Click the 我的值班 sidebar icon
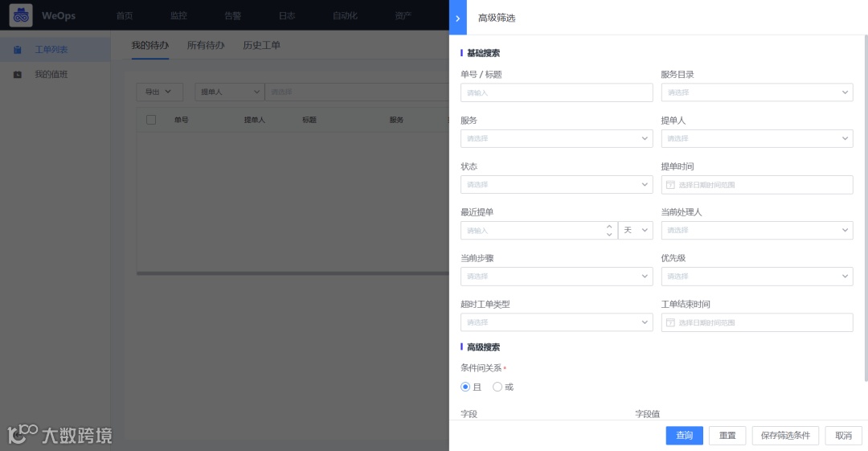The image size is (868, 451). coord(17,74)
